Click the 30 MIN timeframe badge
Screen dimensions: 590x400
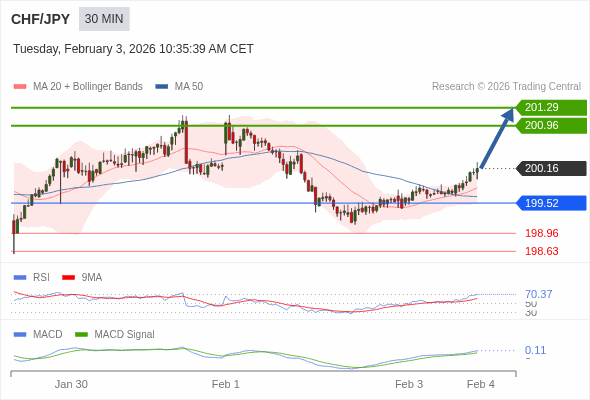104,19
